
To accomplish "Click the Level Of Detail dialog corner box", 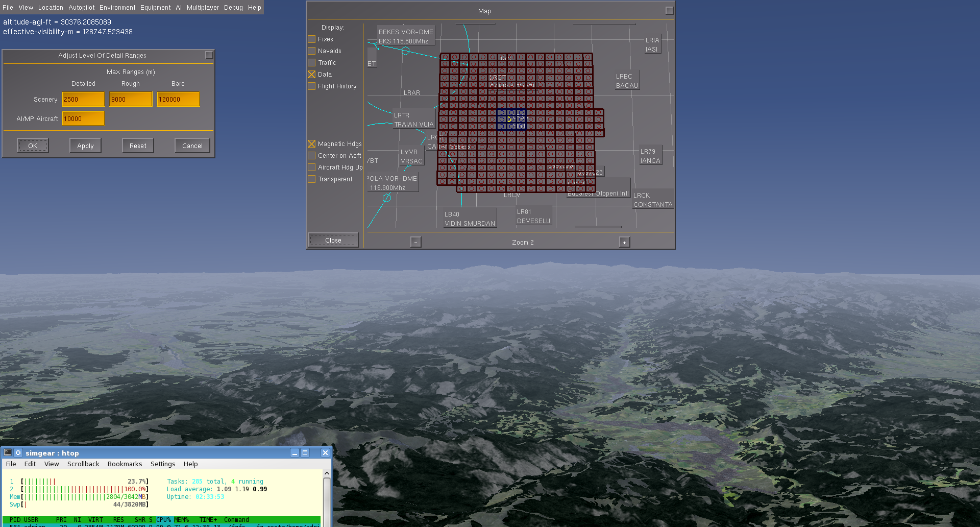I will point(209,55).
